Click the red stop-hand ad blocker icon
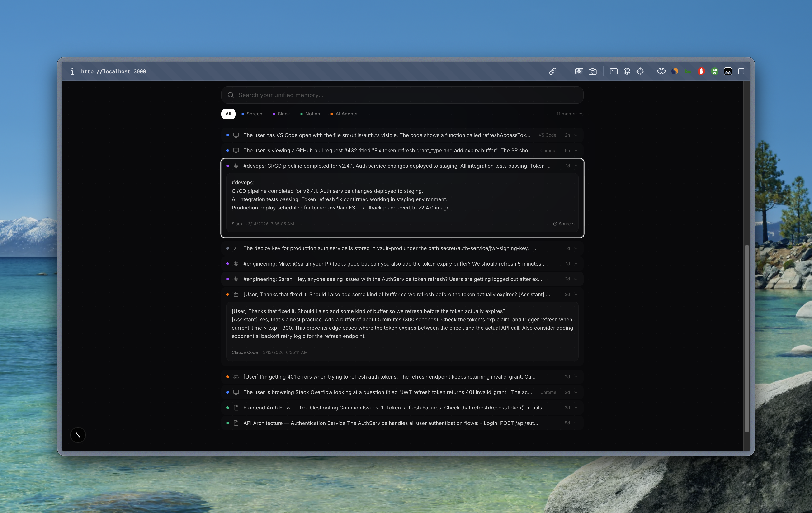 click(701, 71)
